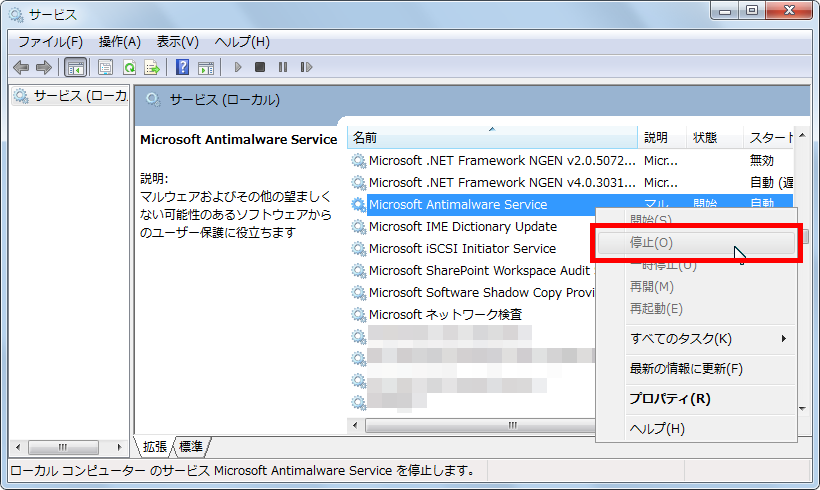Select Microsoft SharePoint Workspace Audit service
The height and width of the screenshot is (490, 820).
pos(481,270)
